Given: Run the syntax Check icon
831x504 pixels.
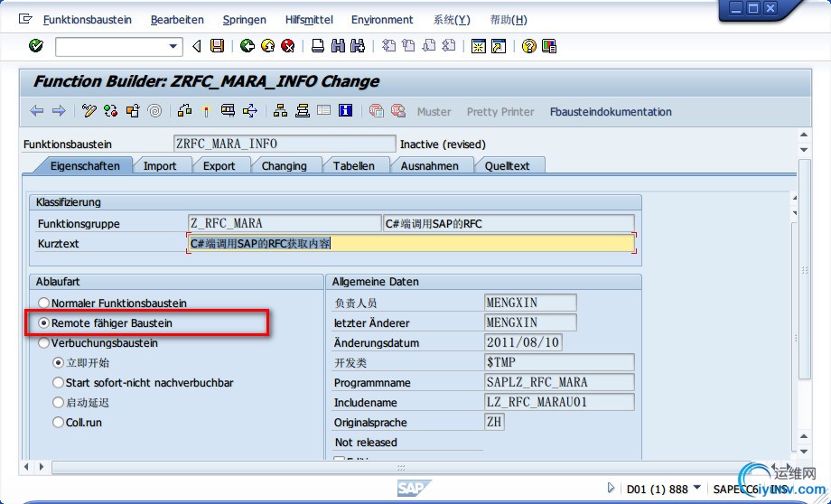Looking at the screenshot, I should coord(184,111).
